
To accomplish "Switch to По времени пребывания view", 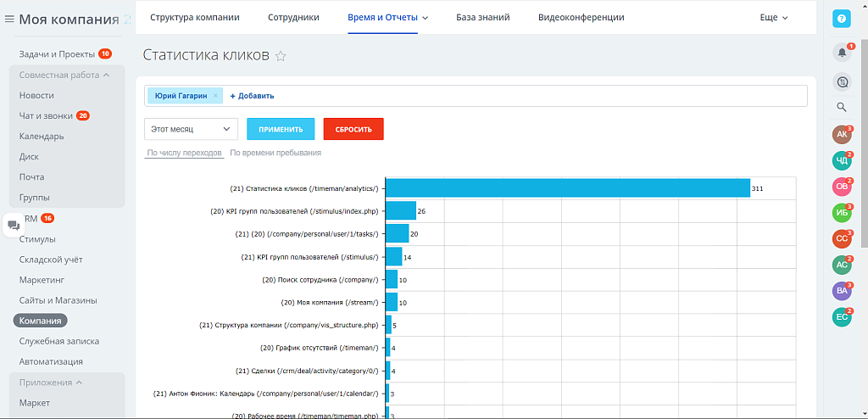I will pyautogui.click(x=275, y=153).
